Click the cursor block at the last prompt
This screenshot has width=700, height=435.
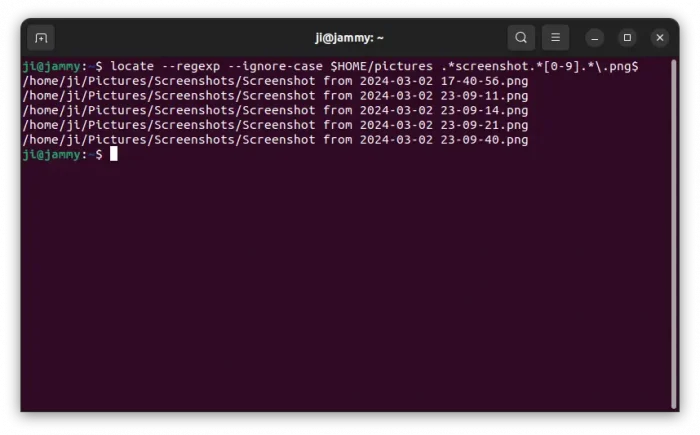114,154
